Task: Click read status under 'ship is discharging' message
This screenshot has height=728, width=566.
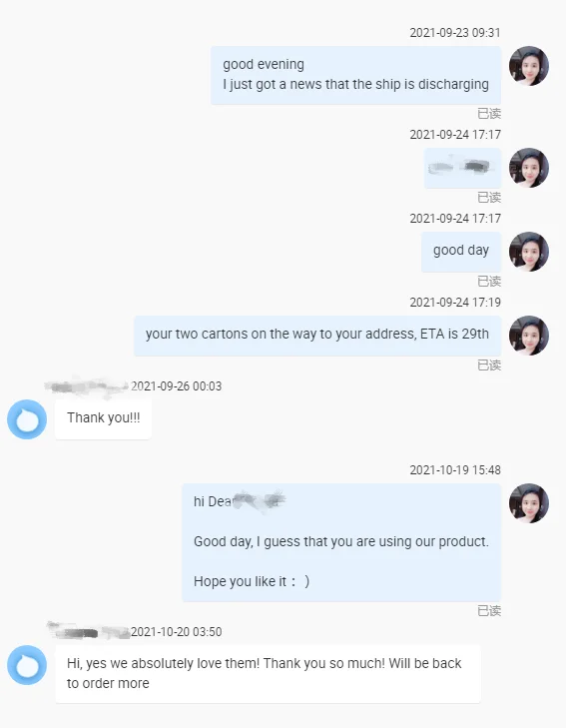Action: 489,113
